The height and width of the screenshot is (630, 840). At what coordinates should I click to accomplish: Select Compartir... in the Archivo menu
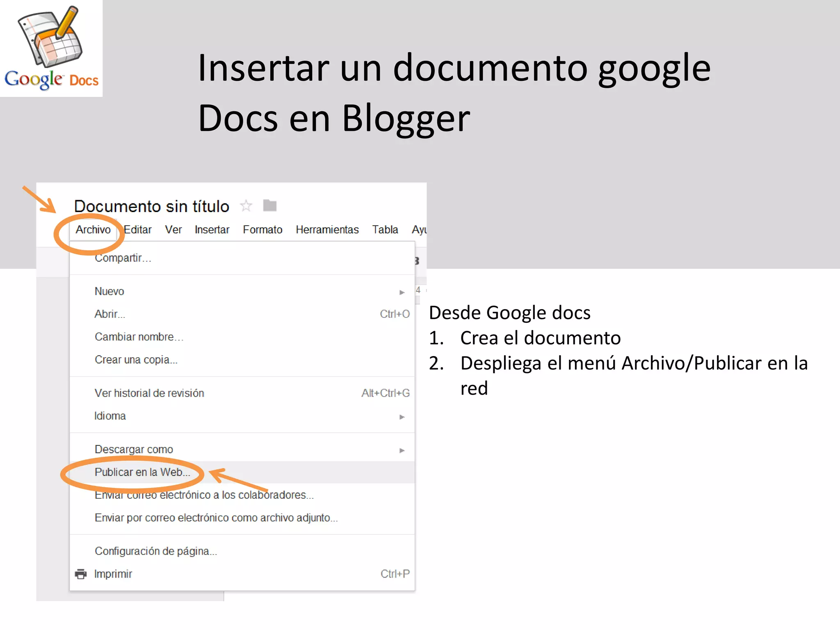(x=242, y=258)
